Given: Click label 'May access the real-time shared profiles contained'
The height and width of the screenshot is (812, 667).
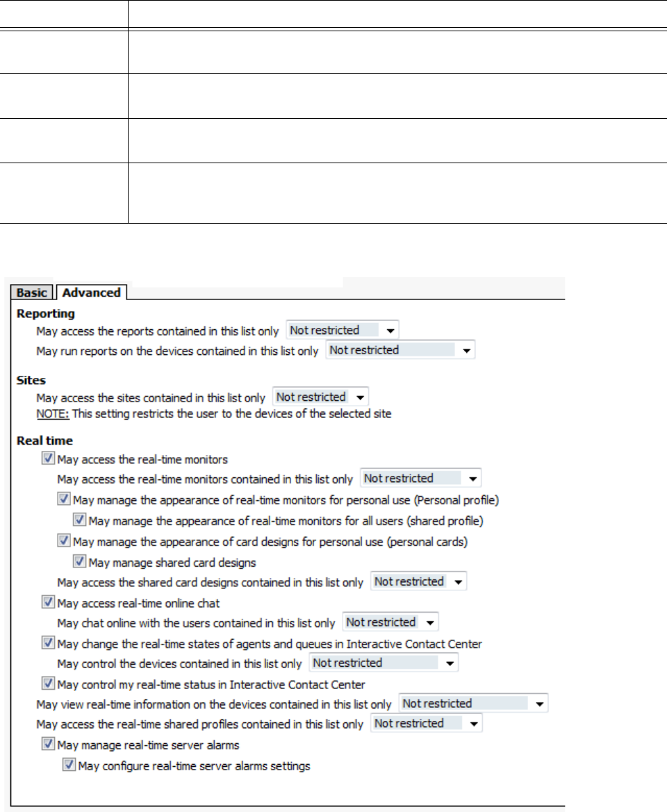Looking at the screenshot, I should coord(200,724).
